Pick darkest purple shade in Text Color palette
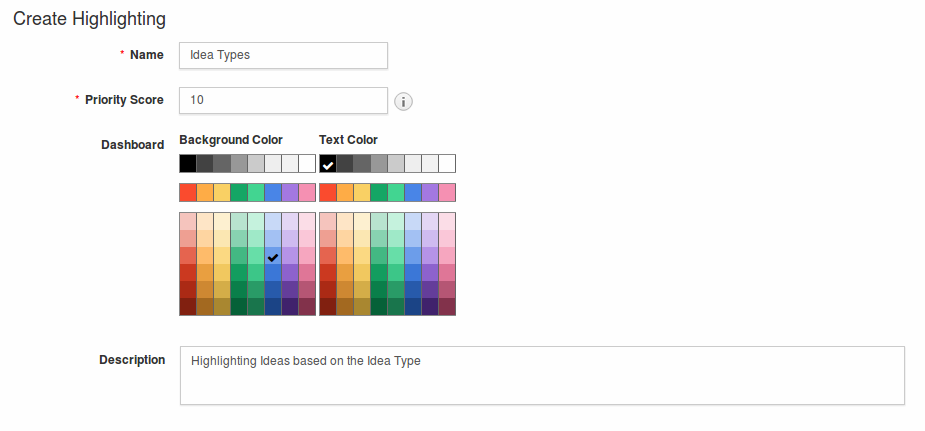Image resolution: width=925 pixels, height=431 pixels. [430, 307]
